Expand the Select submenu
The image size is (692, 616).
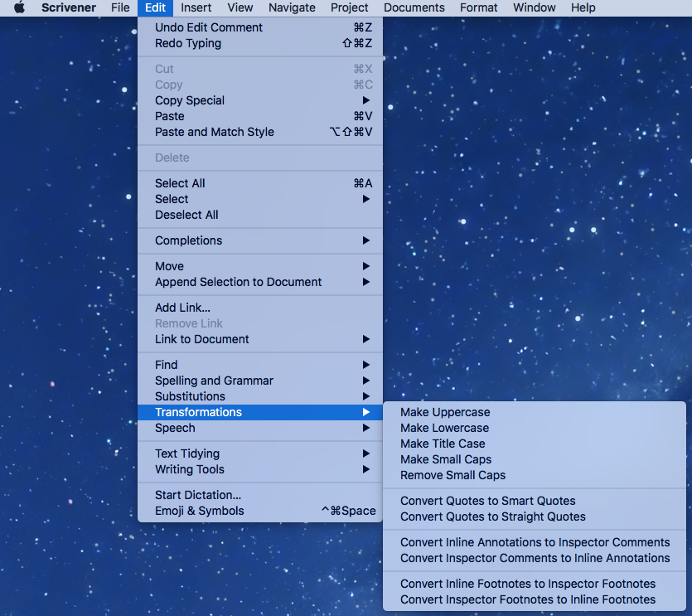point(260,199)
